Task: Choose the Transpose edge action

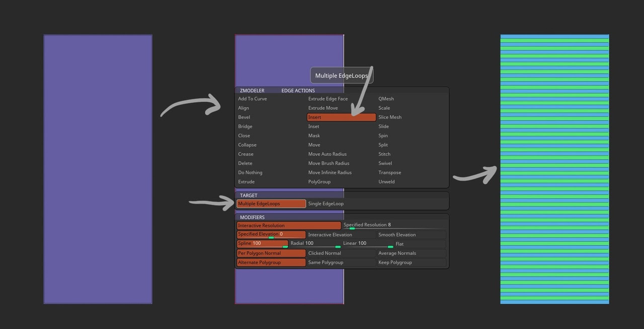Action: 389,172
